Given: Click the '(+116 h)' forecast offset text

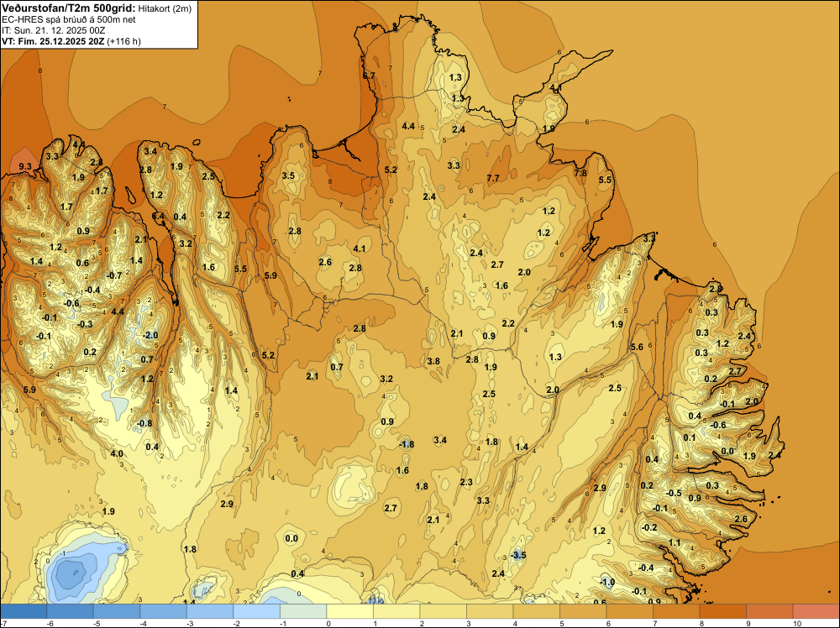Looking at the screenshot, I should pyautogui.click(x=123, y=41).
